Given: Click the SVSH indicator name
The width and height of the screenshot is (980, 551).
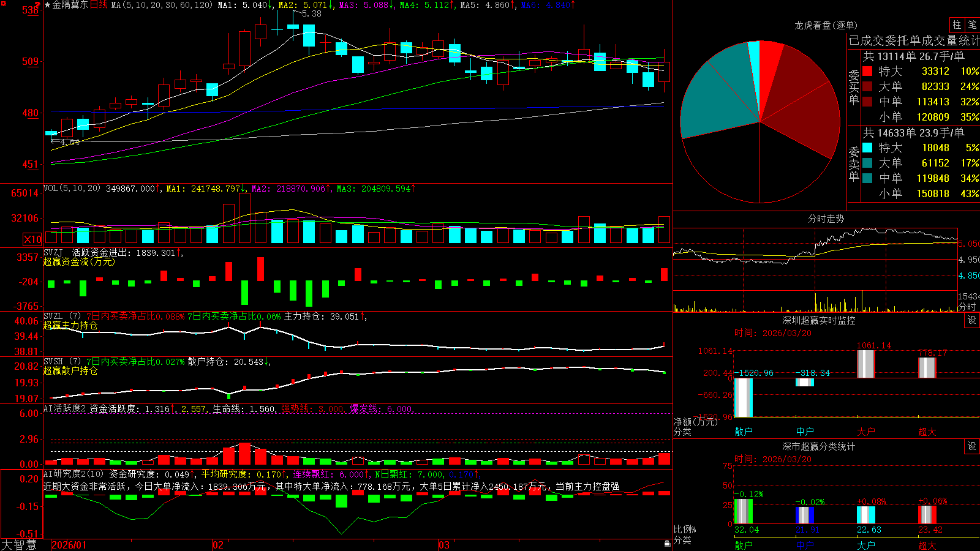Looking at the screenshot, I should 53,361.
